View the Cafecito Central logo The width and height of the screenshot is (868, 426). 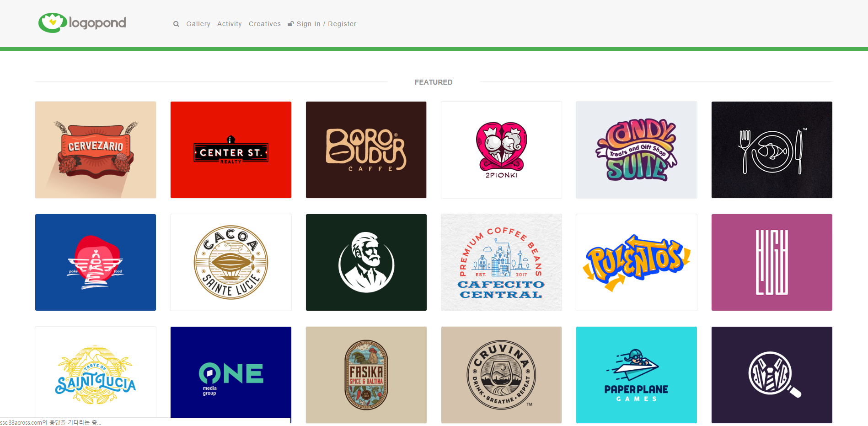pyautogui.click(x=501, y=262)
